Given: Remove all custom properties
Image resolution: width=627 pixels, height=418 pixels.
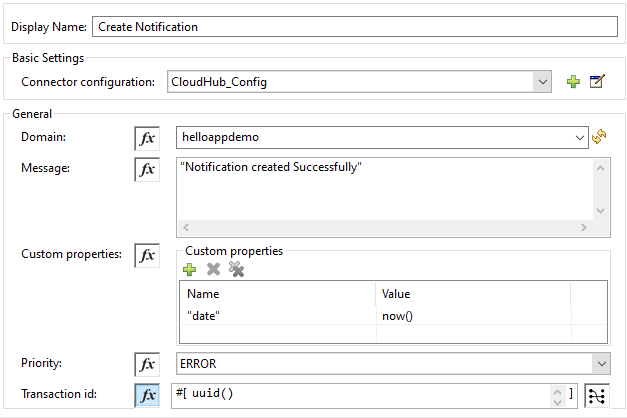Looking at the screenshot, I should 236,268.
